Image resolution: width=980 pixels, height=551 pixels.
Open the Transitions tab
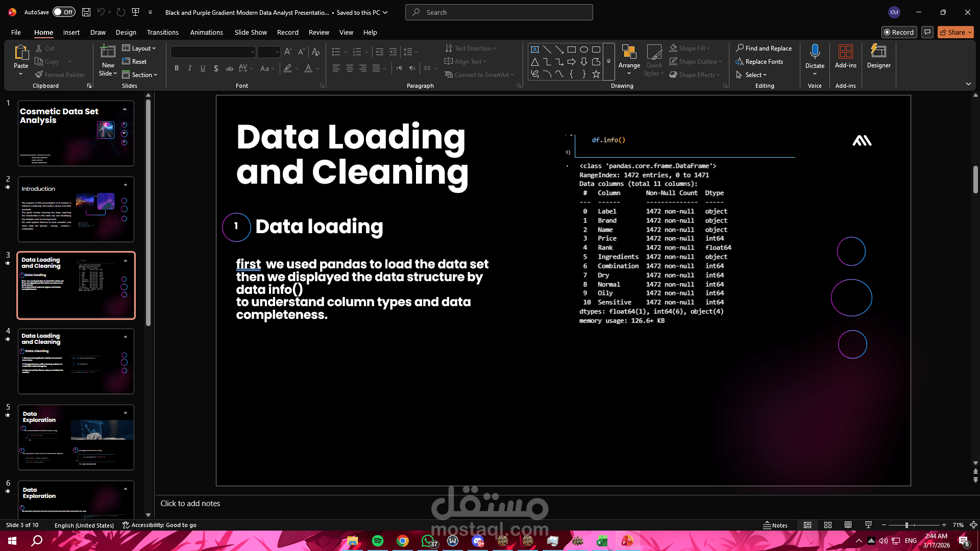click(x=162, y=32)
